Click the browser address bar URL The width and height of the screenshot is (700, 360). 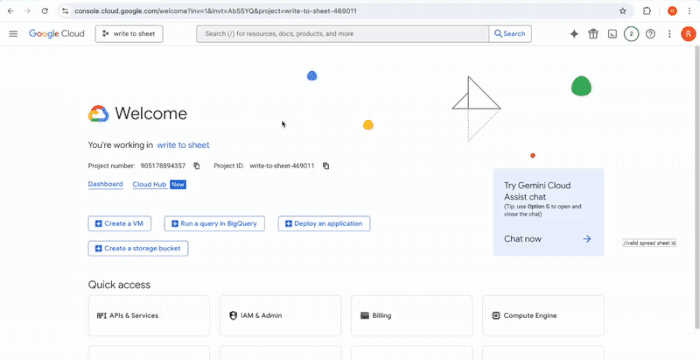[x=215, y=11]
